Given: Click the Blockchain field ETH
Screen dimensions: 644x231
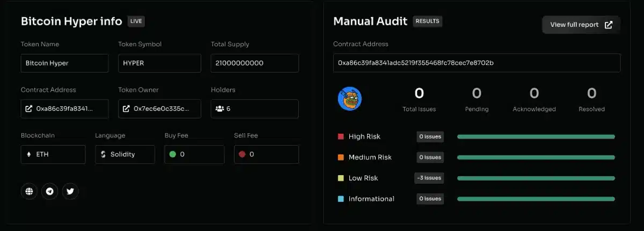Looking at the screenshot, I should pos(53,154).
